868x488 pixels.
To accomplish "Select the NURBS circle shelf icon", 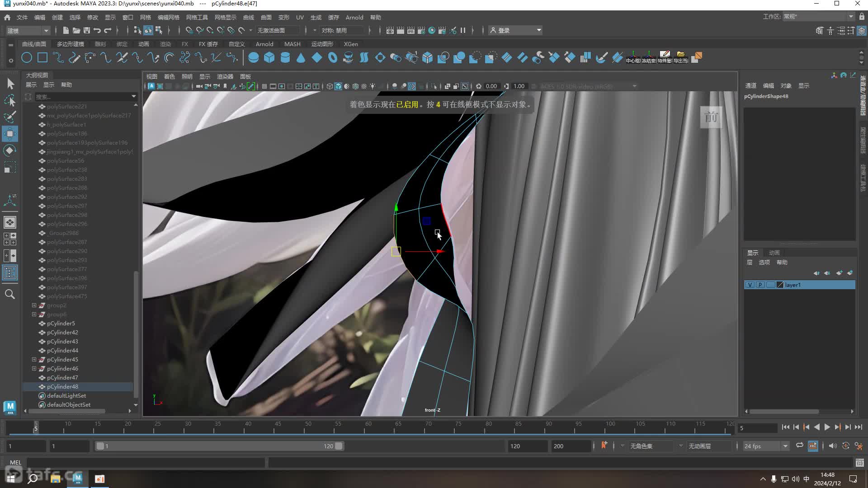I will tap(27, 57).
